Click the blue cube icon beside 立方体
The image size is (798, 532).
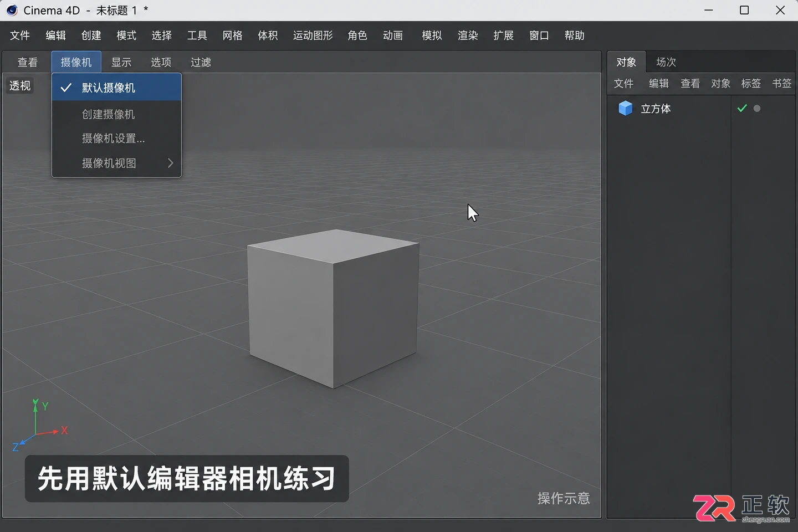[x=626, y=108]
